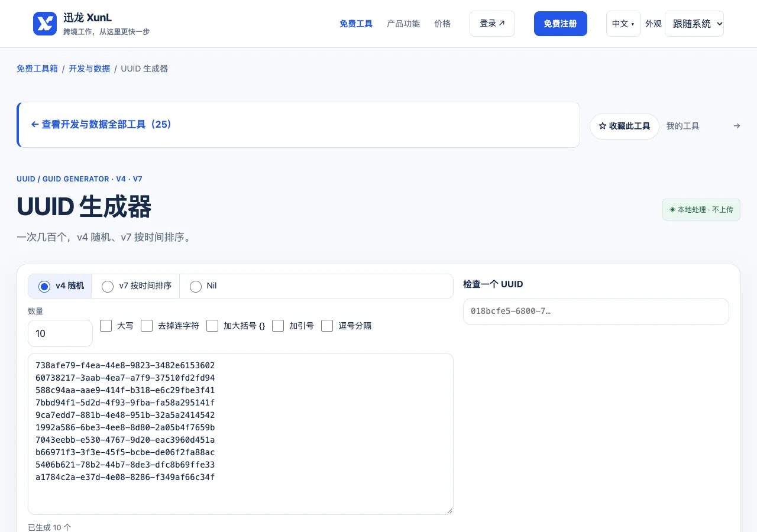Click the UUID starting with 5406b621

(125, 465)
